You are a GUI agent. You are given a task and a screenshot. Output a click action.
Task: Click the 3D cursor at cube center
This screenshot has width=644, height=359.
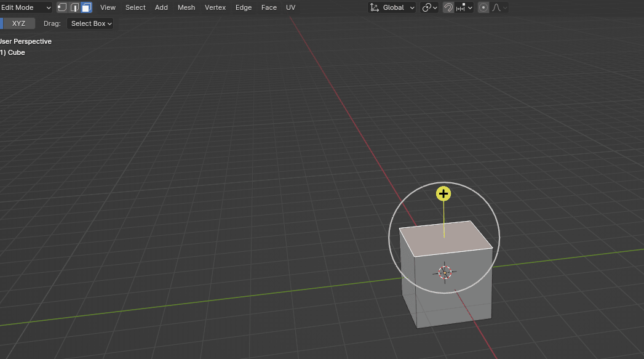(x=445, y=272)
